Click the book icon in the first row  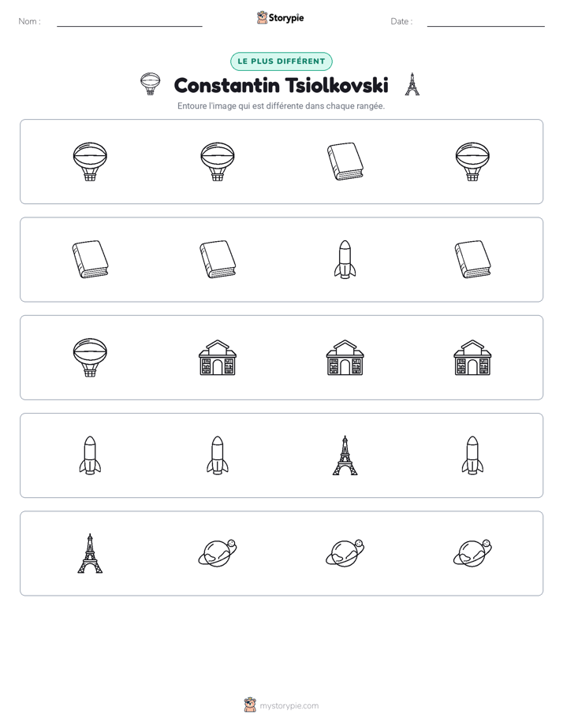click(x=345, y=162)
